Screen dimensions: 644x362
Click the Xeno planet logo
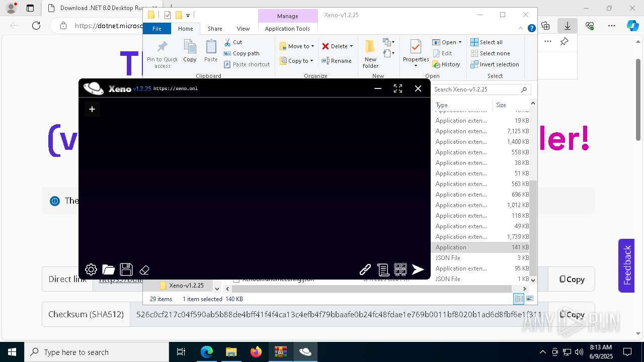(94, 88)
